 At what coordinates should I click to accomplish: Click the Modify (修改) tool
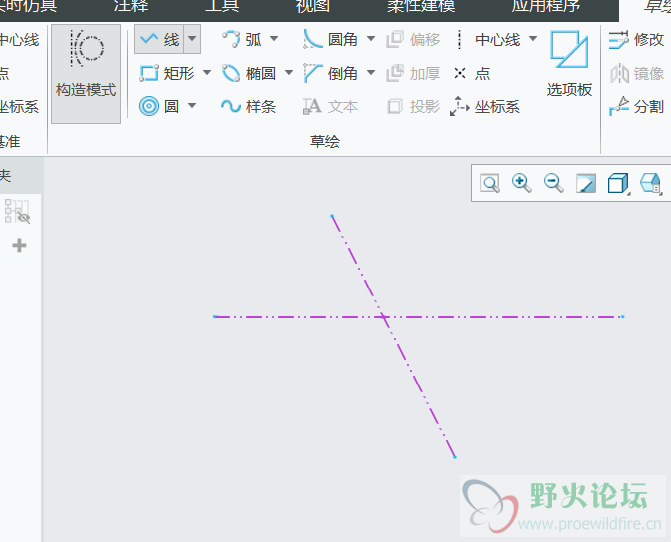636,40
